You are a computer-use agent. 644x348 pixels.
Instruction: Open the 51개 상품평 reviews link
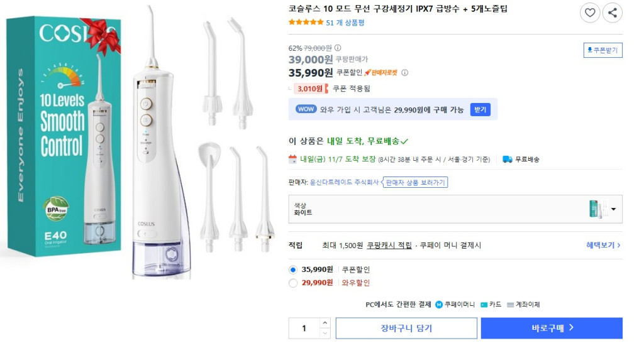pos(345,23)
